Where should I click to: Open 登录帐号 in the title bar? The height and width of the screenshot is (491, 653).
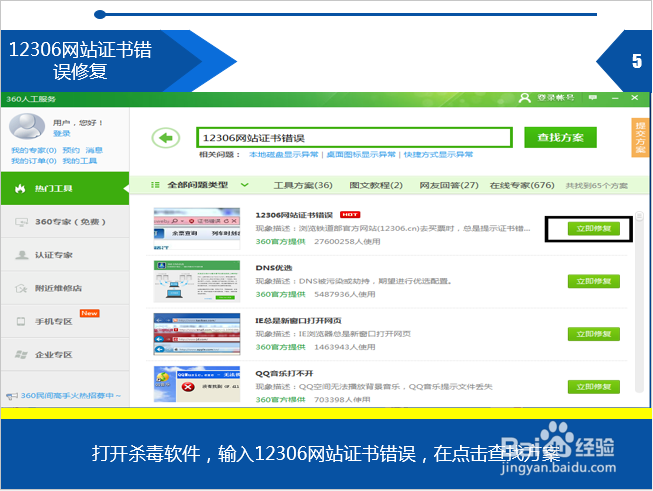[546, 98]
